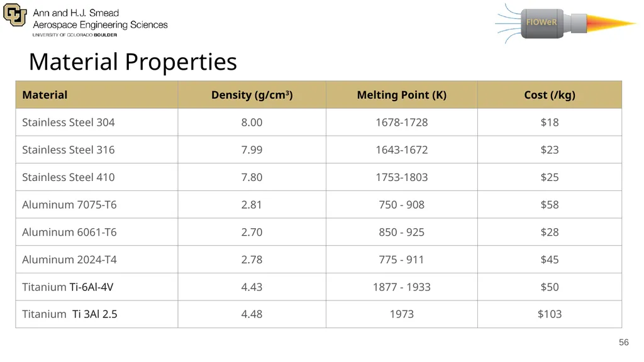Viewport: 644px width, 362px height.
Task: Click the Density (g/cm³) column header
Action: [x=252, y=95]
